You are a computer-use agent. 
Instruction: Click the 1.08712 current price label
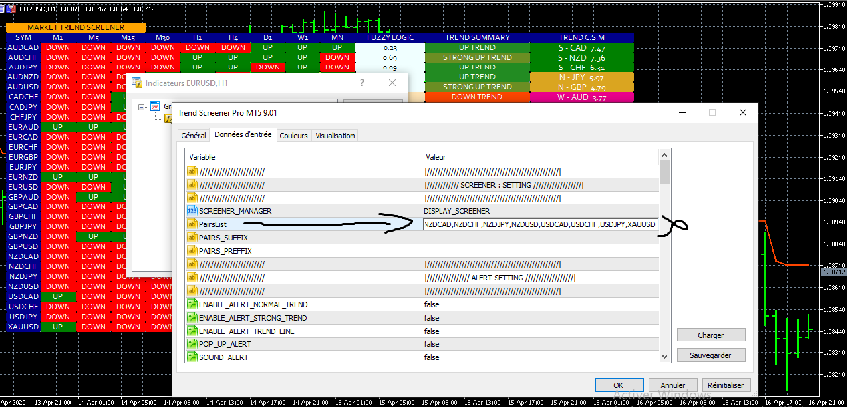click(x=833, y=272)
